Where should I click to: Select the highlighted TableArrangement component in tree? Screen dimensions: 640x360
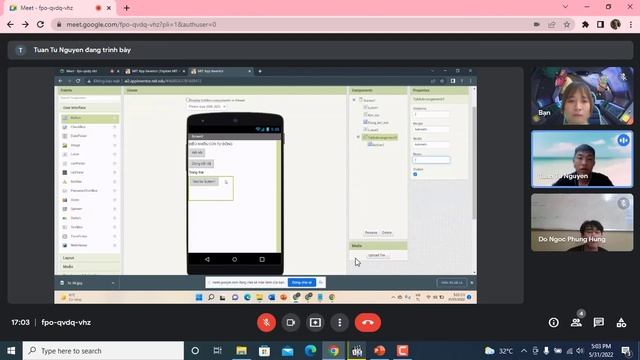380,137
